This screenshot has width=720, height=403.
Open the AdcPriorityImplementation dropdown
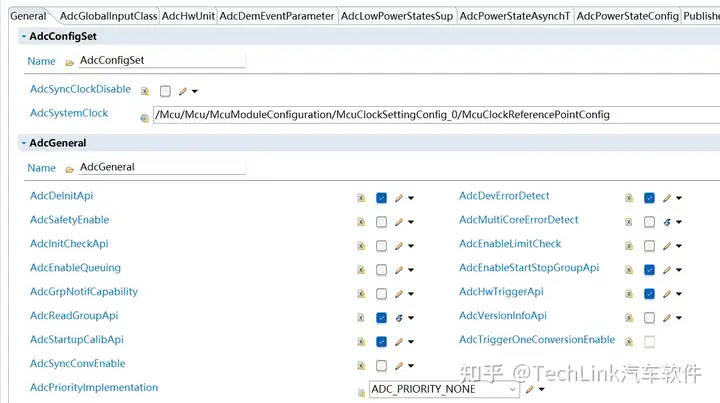(513, 389)
